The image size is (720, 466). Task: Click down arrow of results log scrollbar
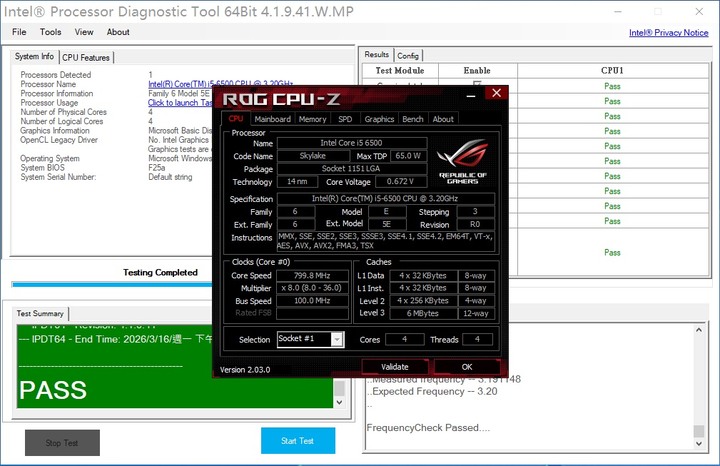(x=699, y=444)
